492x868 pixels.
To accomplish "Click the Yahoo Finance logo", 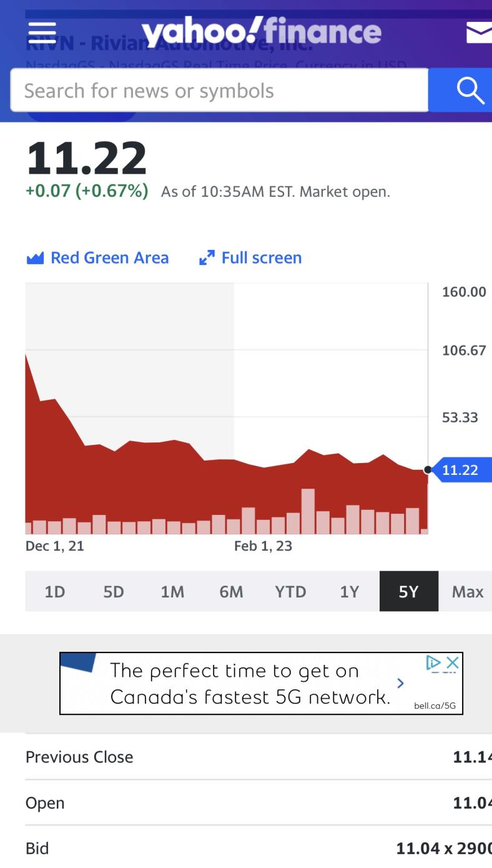I will point(261,31).
